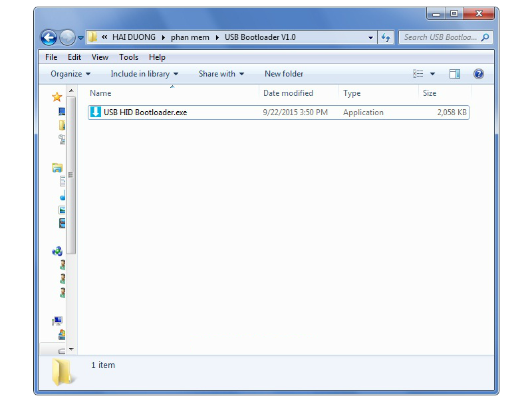Viewport: 532px width, 402px height.
Task: Expand the arrow after phan mem
Action: 217,37
